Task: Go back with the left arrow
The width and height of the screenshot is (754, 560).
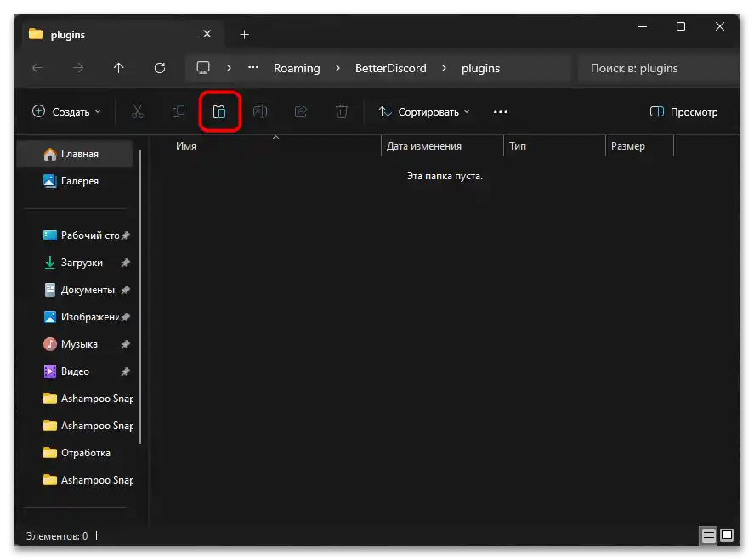Action: [37, 68]
